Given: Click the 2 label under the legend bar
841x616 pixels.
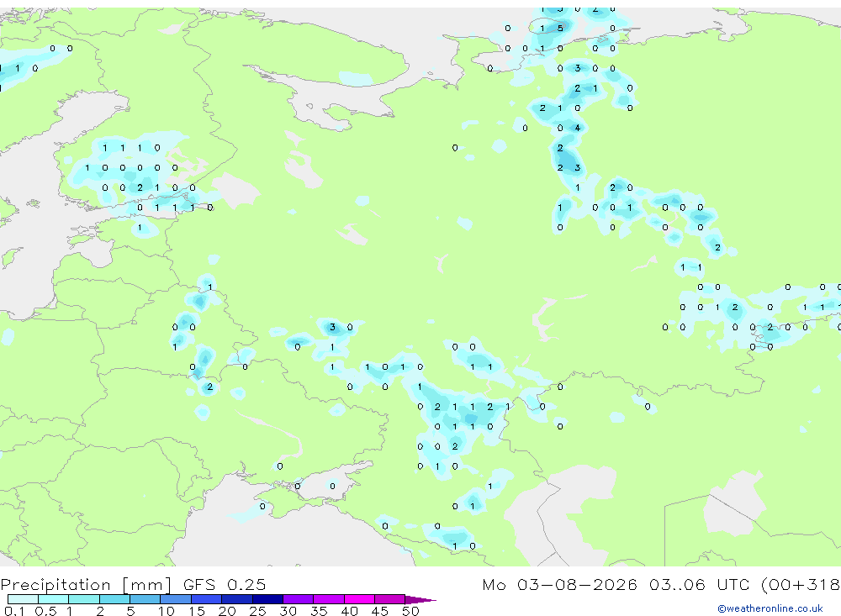Looking at the screenshot, I should (x=100, y=611).
